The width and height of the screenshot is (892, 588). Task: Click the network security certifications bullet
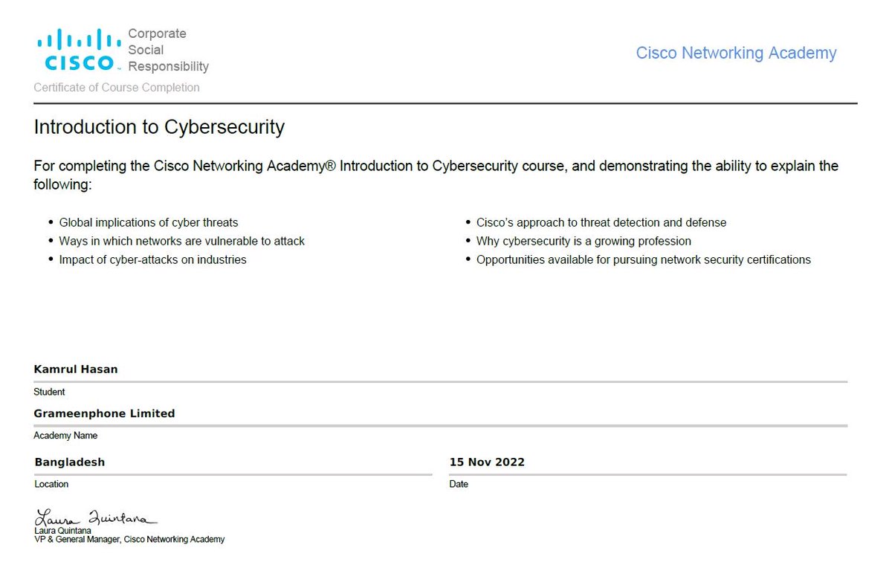(644, 259)
